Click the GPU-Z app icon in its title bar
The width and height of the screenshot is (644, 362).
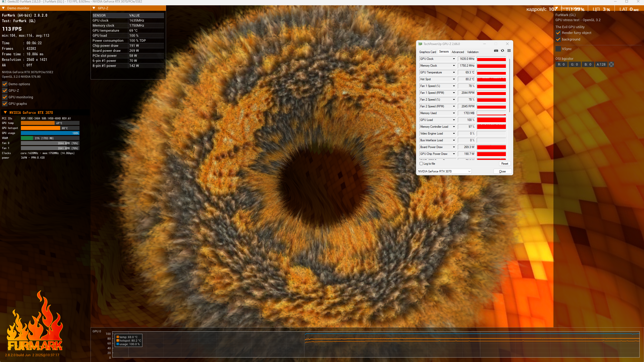point(420,44)
